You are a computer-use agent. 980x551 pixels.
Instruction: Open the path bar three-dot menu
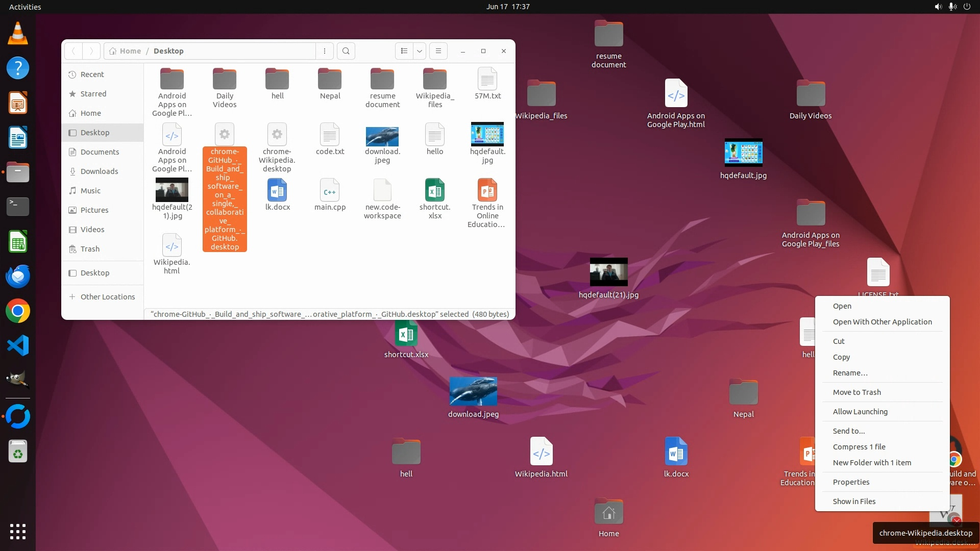325,51
